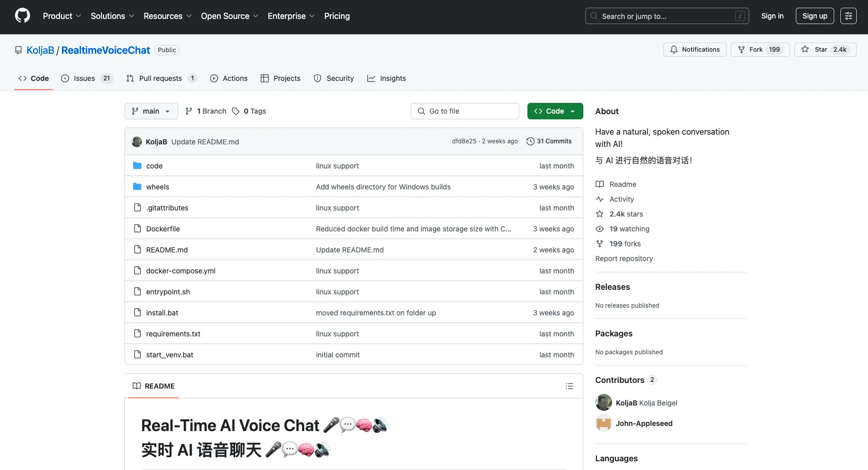
Task: Switch to the Security tab
Action: pos(334,78)
